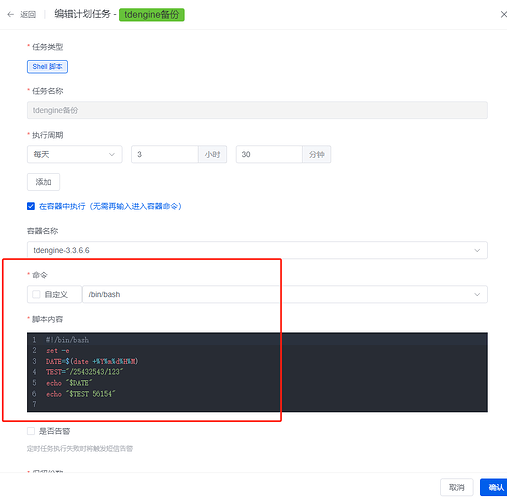Click the 取消 cancel button
The image size is (507, 500).
pos(457,487)
